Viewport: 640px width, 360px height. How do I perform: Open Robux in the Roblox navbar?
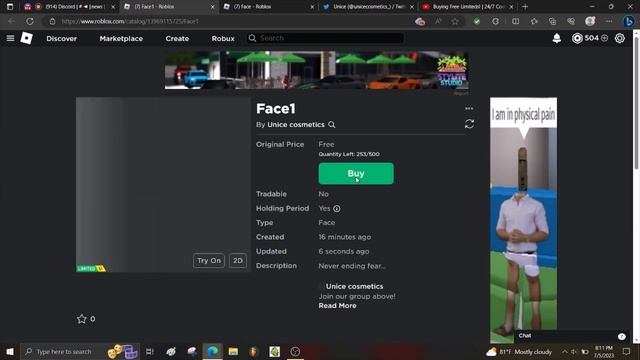(x=223, y=38)
